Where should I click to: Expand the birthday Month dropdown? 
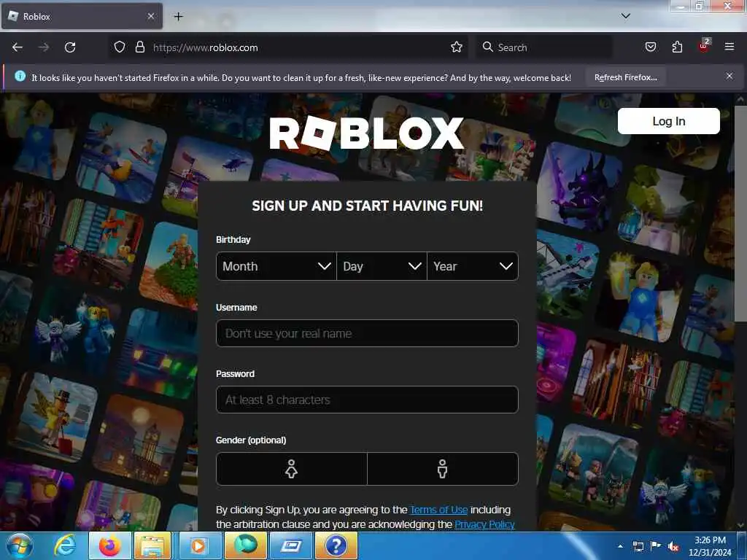276,266
